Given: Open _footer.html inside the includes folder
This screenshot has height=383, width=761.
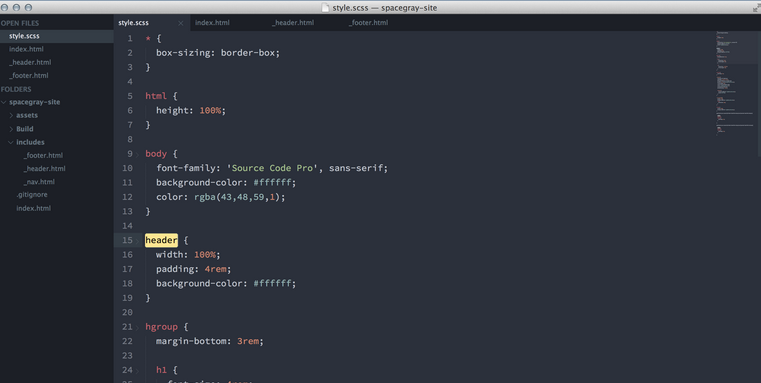Looking at the screenshot, I should coord(43,155).
